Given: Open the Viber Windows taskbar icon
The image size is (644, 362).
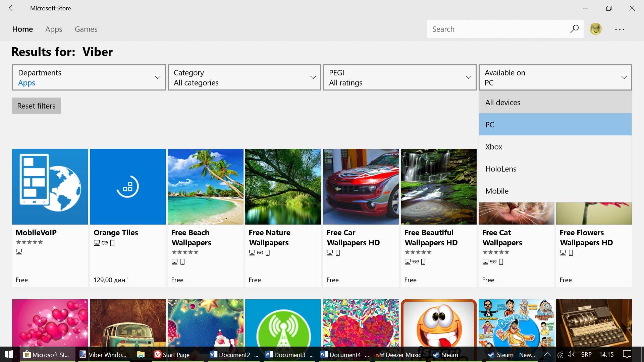Looking at the screenshot, I should pyautogui.click(x=103, y=355).
